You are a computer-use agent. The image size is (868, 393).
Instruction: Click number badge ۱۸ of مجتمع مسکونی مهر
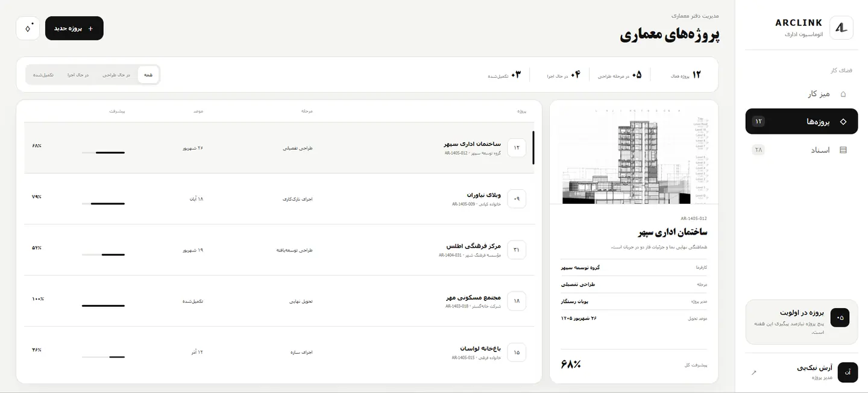coord(517,301)
